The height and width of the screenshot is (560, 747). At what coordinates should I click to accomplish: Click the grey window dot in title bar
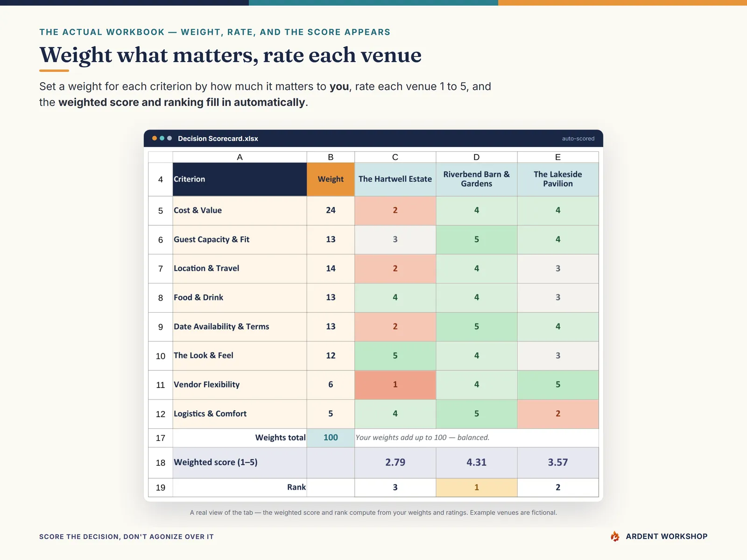click(169, 138)
